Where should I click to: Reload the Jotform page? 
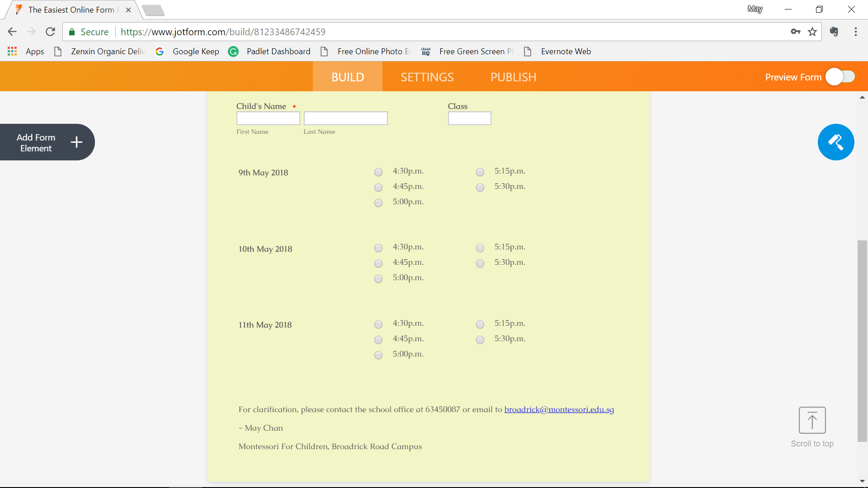pyautogui.click(x=50, y=32)
